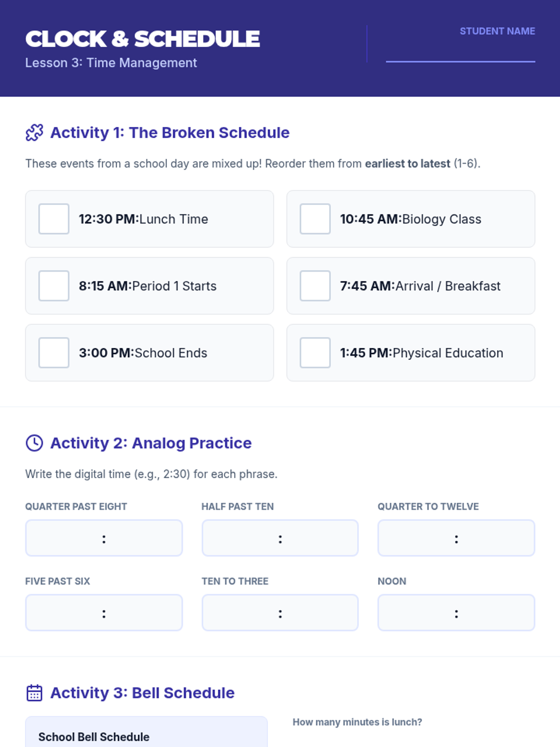560x747 pixels.
Task: Click the Half Past Ten time field
Action: click(x=280, y=538)
